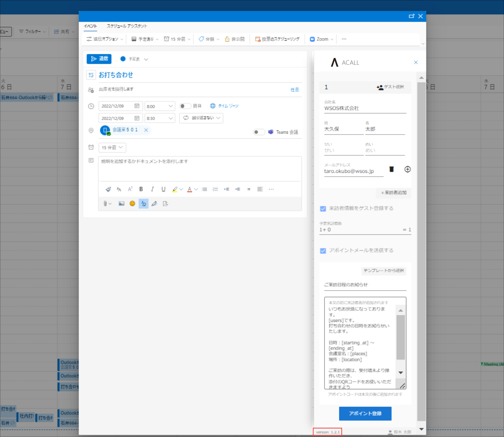The width and height of the screenshot is (504, 437).
Task: Open the フィルター menu in background calendar
Action: click(x=32, y=31)
